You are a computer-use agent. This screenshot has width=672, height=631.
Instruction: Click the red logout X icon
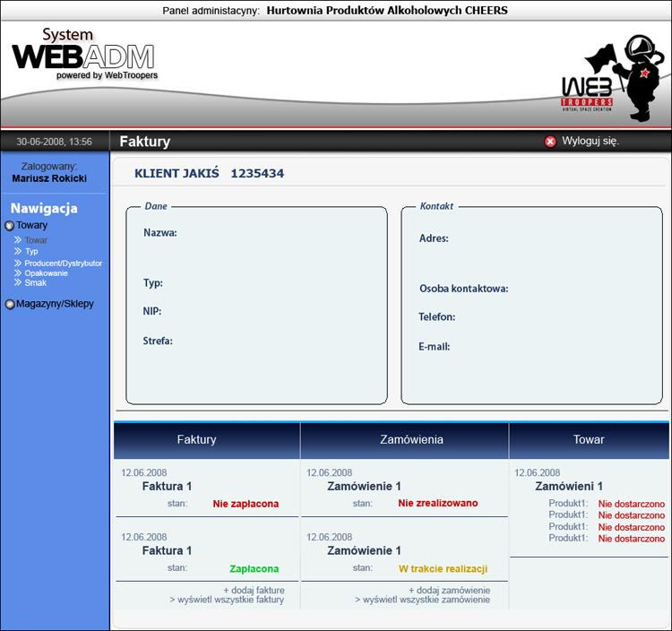pyautogui.click(x=550, y=142)
